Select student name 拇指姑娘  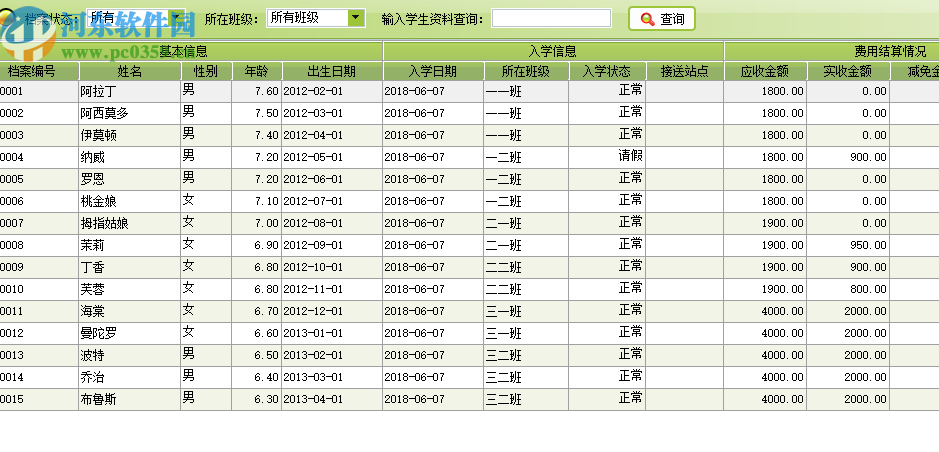pyautogui.click(x=104, y=223)
